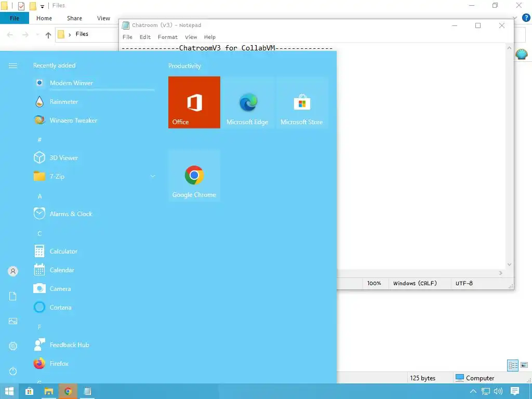
Task: Launch the Calculator app
Action: point(94,251)
